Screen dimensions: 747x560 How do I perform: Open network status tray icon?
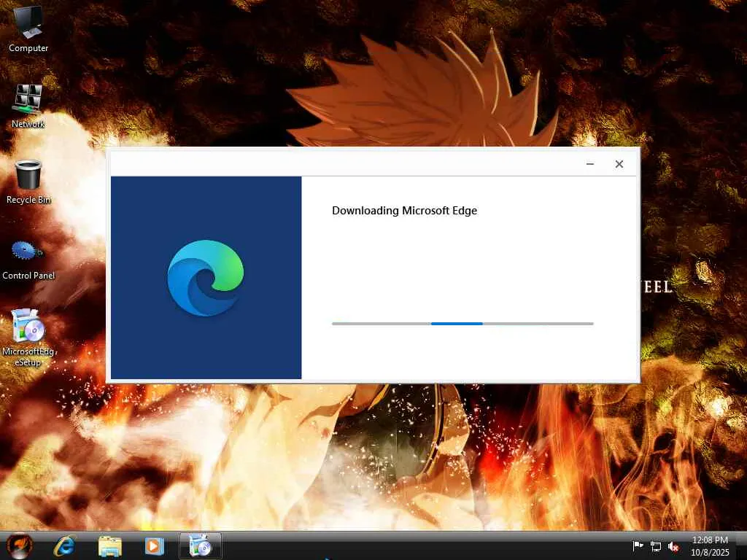656,547
